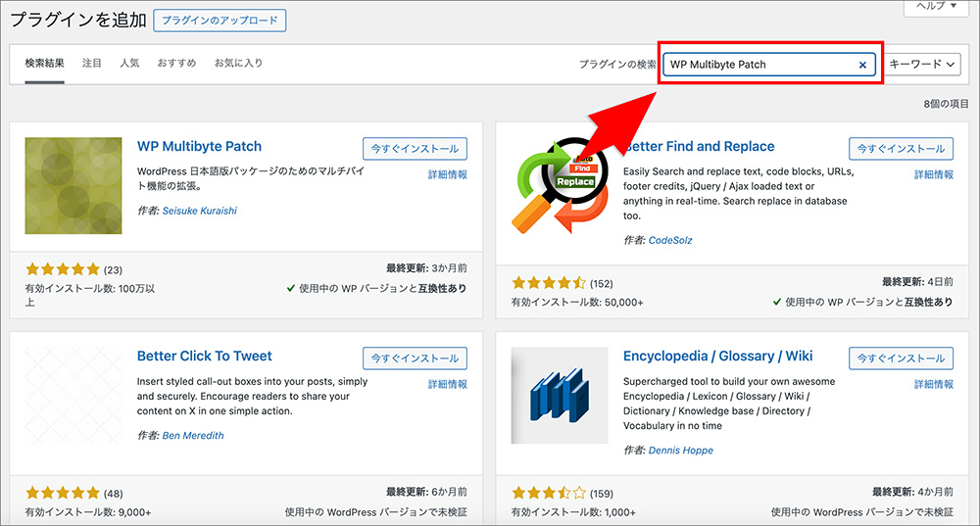Click the Better Click To Tweet plugin icon

pyautogui.click(x=73, y=396)
